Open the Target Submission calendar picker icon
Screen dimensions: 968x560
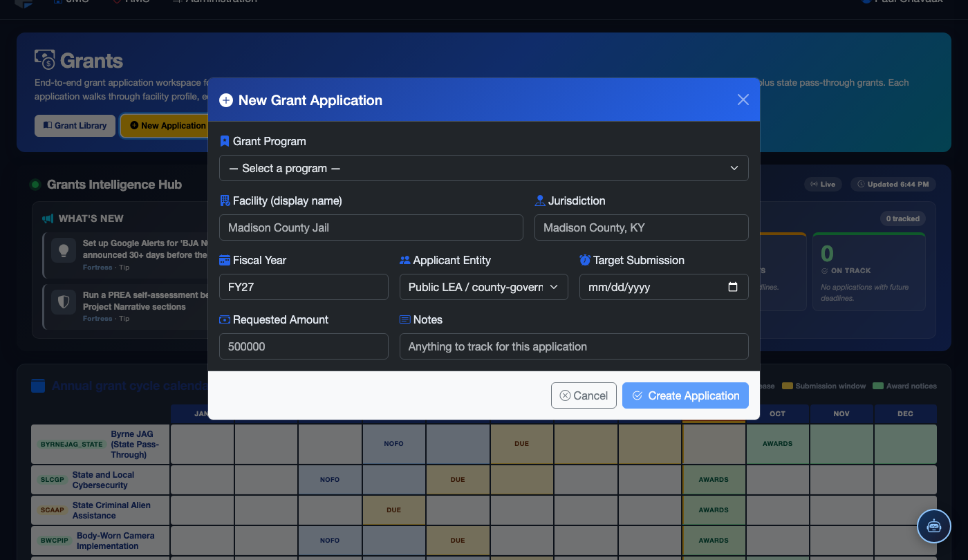(x=733, y=287)
